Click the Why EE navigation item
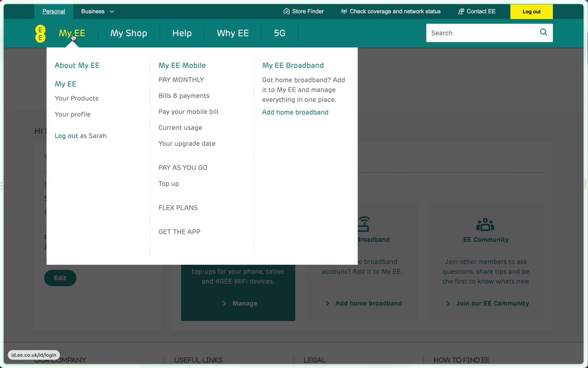This screenshot has width=588, height=368. coord(232,33)
